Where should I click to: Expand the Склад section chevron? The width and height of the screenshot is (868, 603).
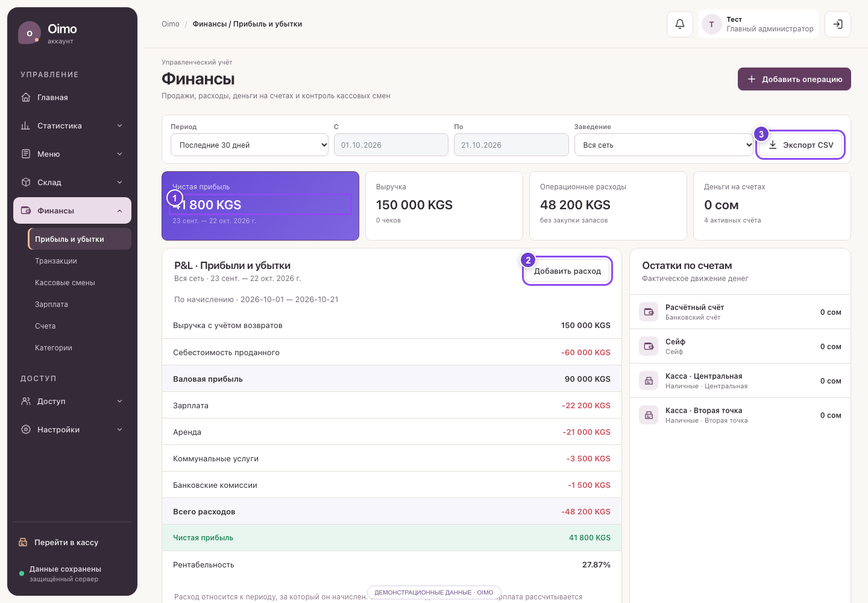point(119,182)
